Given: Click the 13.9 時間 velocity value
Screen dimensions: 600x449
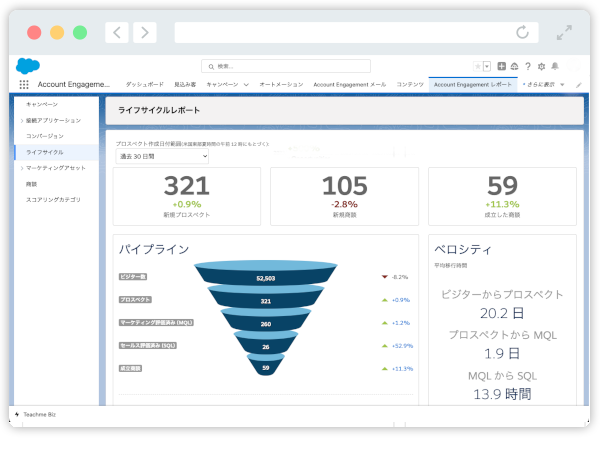Looking at the screenshot, I should [x=502, y=394].
